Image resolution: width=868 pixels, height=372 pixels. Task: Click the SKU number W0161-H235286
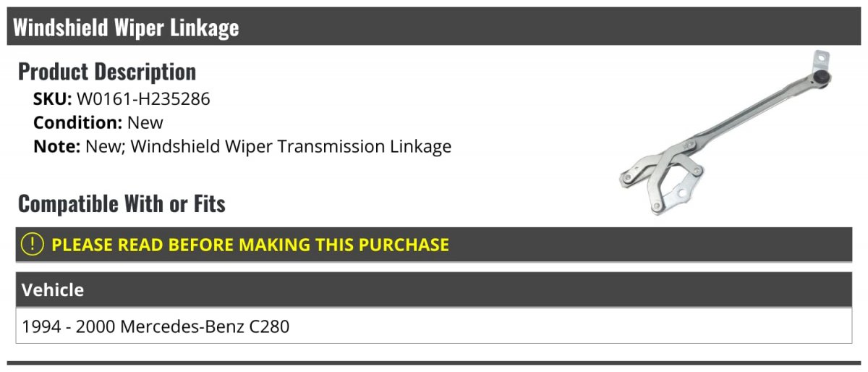click(143, 99)
